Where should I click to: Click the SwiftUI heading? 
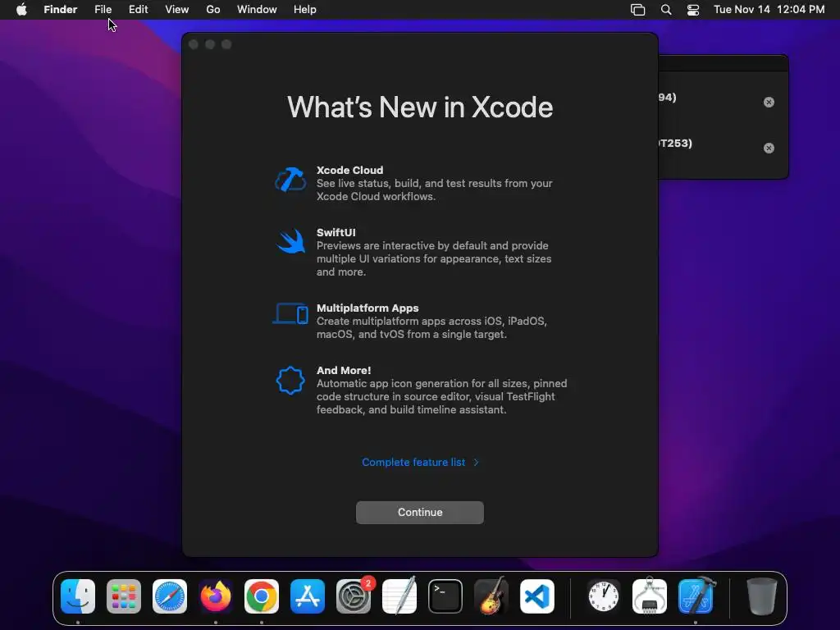(336, 232)
